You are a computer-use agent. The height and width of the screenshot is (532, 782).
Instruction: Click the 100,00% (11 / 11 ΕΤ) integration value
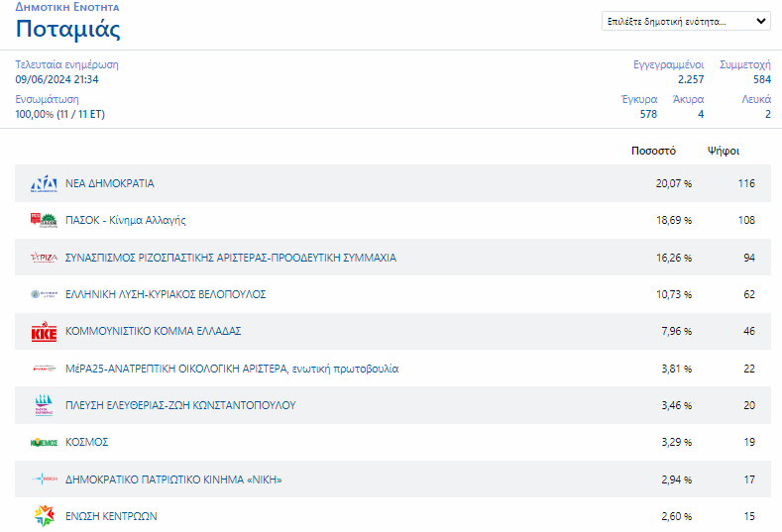click(59, 114)
